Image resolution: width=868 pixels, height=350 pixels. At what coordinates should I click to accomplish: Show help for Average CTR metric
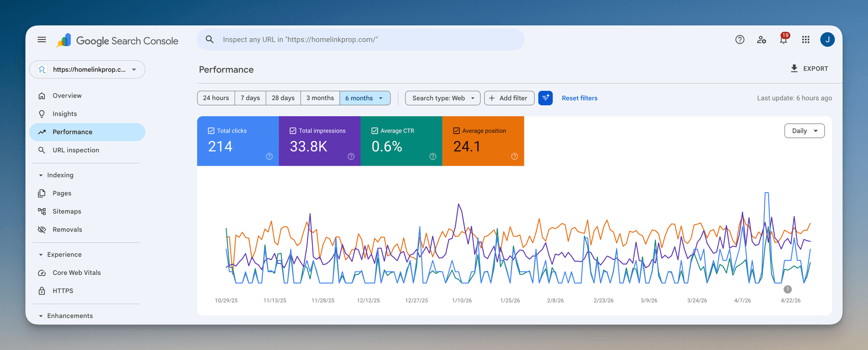pos(433,156)
